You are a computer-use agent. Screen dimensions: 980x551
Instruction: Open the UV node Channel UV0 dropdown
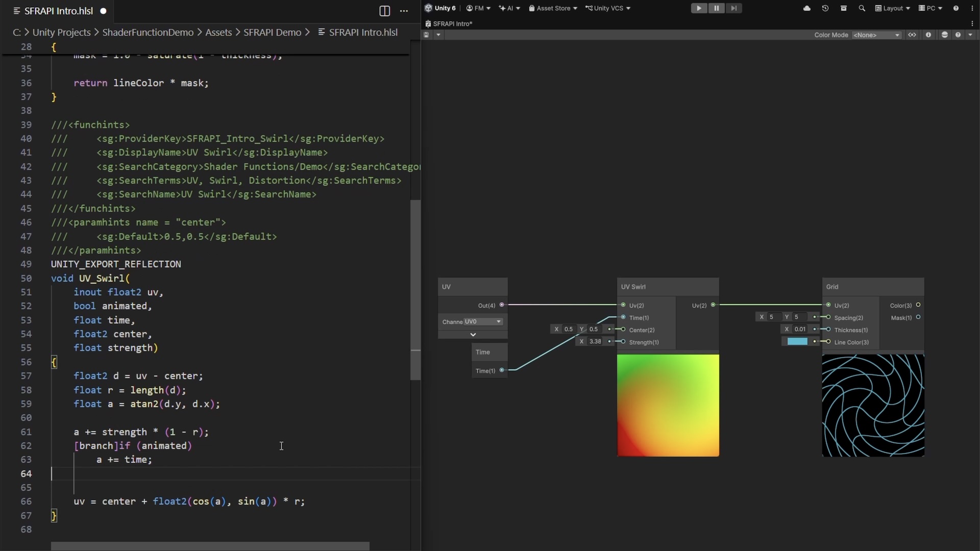click(x=483, y=321)
